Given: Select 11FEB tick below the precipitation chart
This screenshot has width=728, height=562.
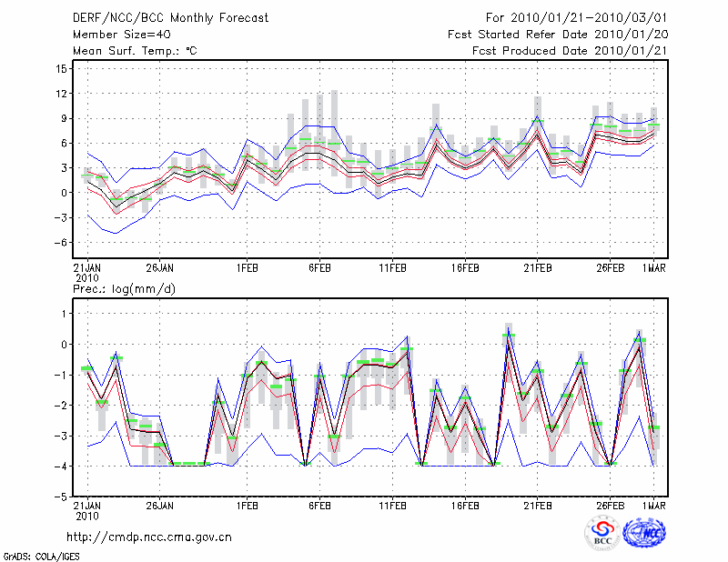Looking at the screenshot, I should pyautogui.click(x=392, y=506).
